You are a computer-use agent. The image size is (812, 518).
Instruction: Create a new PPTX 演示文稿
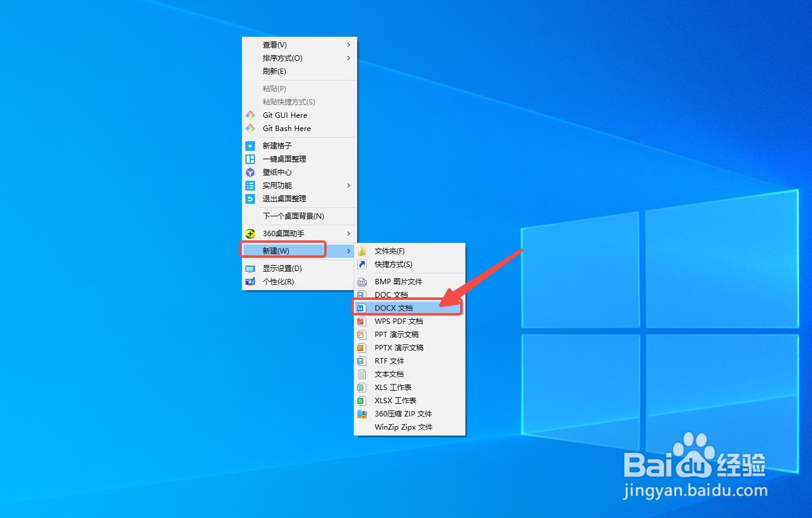tap(410, 348)
